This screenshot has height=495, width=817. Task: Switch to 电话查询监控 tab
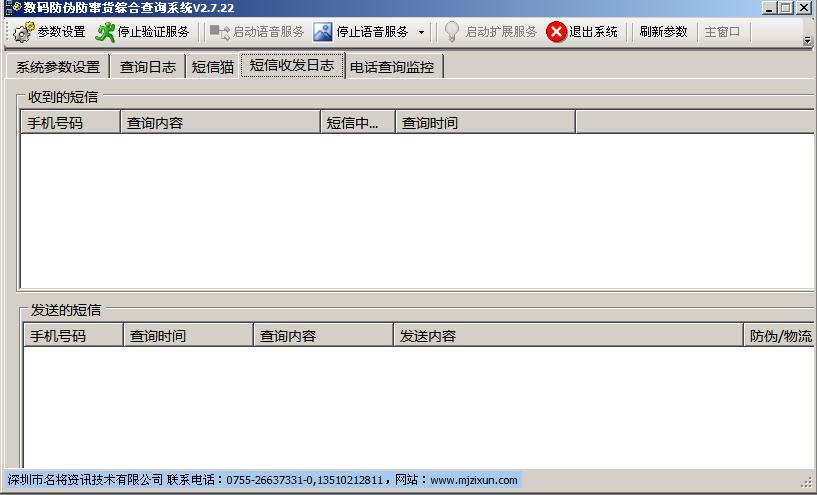pyautogui.click(x=392, y=67)
